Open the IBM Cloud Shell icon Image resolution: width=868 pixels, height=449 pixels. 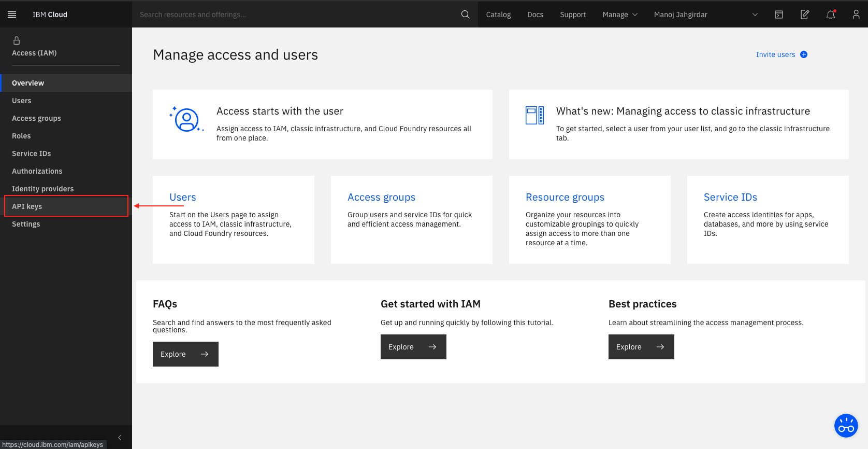tap(779, 15)
